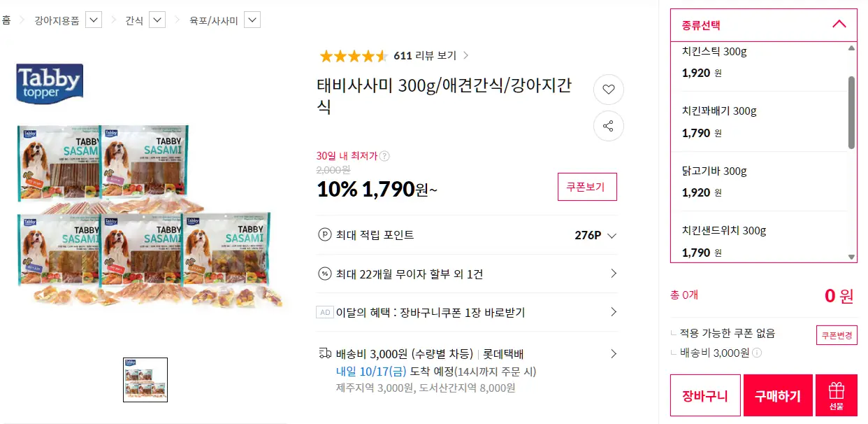Click the gold star rating icons

pyautogui.click(x=353, y=56)
